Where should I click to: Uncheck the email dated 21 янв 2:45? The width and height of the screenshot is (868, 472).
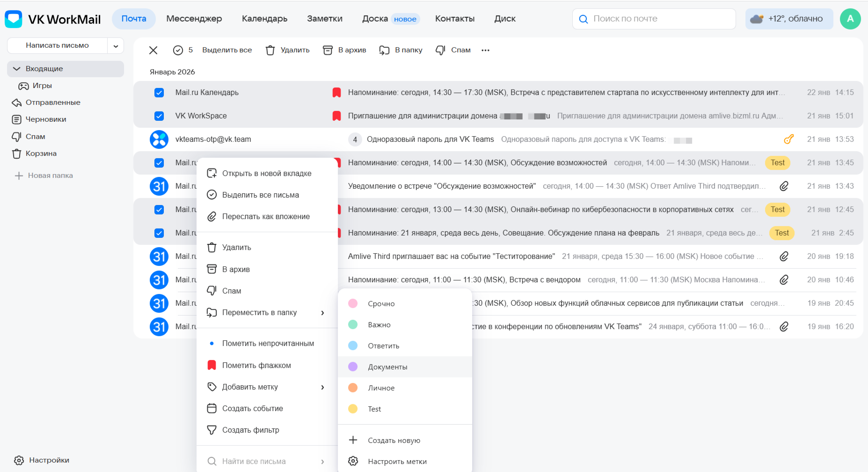click(x=159, y=233)
